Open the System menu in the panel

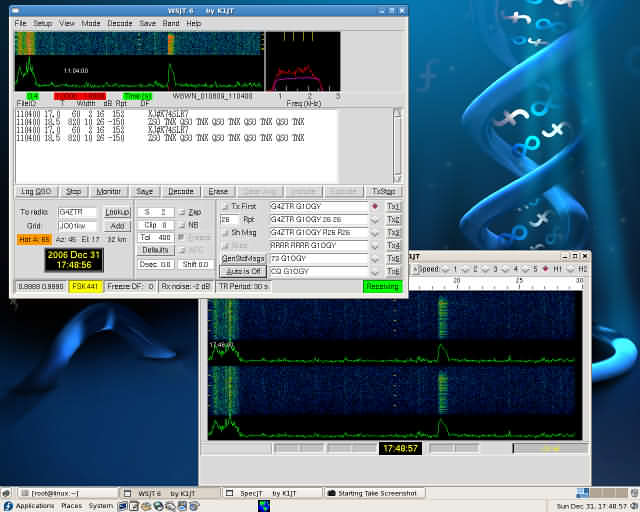(100, 506)
